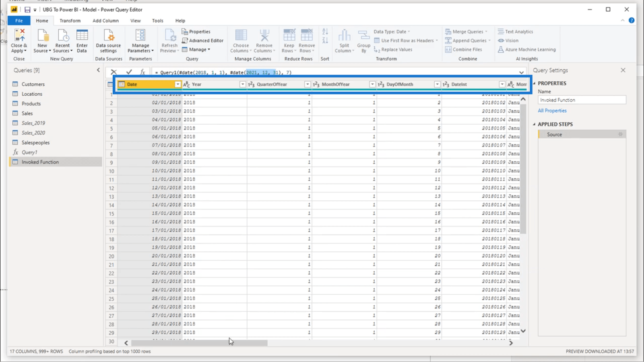Collapse the APPLIED STEPS section
The width and height of the screenshot is (644, 362).
[x=534, y=124]
